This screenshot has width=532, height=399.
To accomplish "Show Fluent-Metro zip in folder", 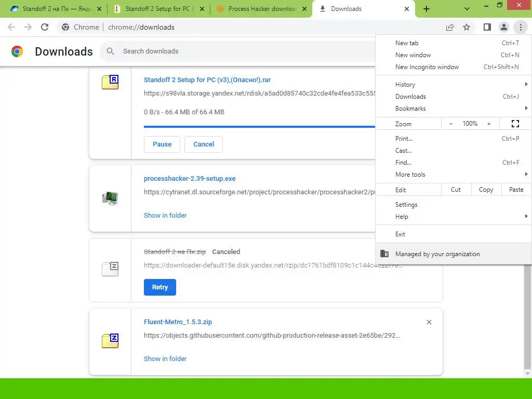I will pos(165,359).
